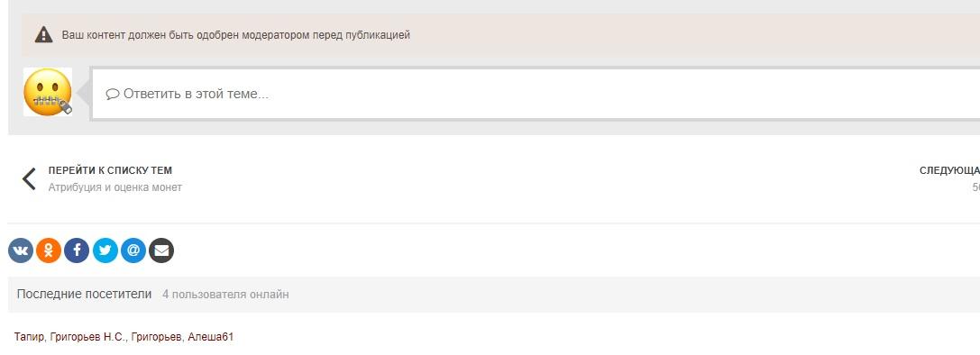Go to 'Перейти к списку тем'
Viewport: 980px width, 355px height.
point(110,170)
